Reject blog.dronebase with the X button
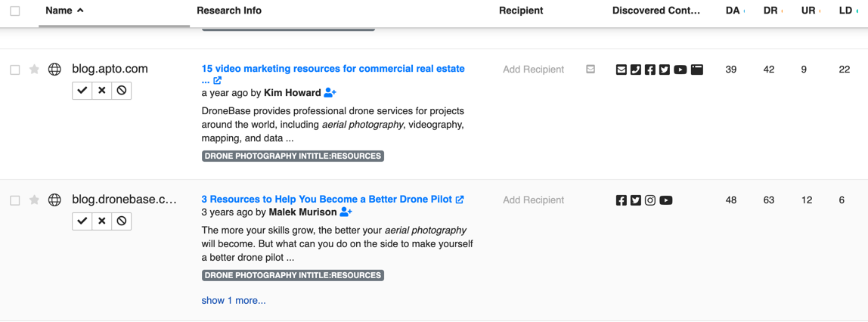The height and width of the screenshot is (322, 868). coord(102,221)
